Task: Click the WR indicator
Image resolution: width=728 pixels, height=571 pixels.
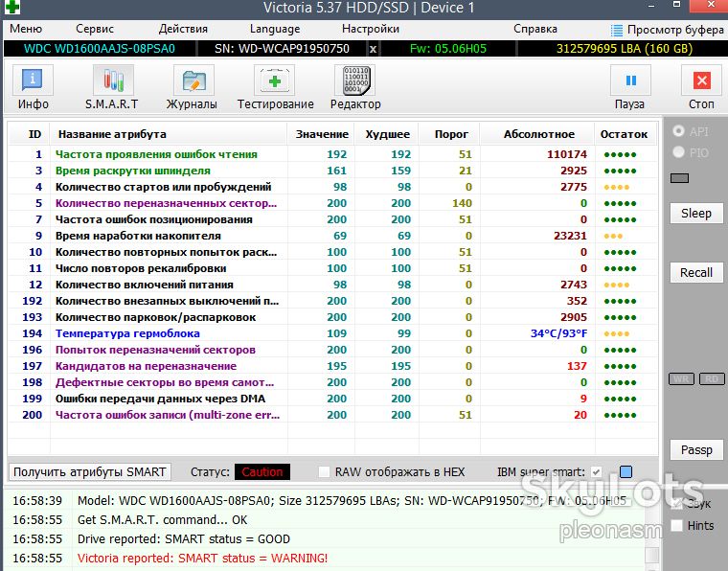Action: point(681,378)
